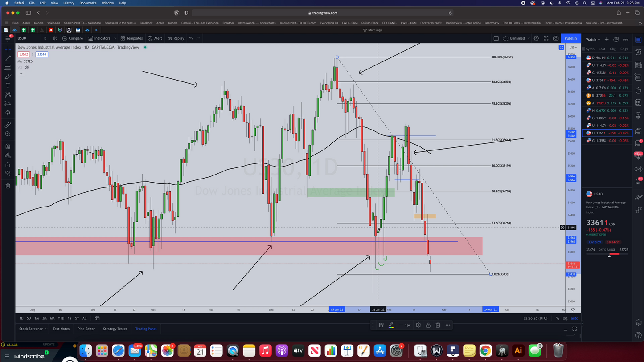
Task: Toggle log scale on price axis
Action: pyautogui.click(x=565, y=318)
